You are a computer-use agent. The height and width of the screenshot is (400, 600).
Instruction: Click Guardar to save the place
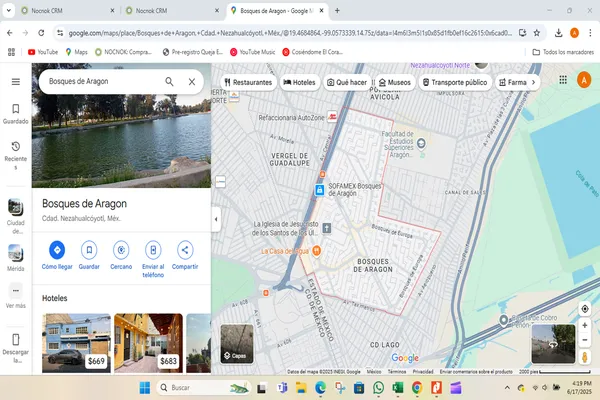pos(89,255)
